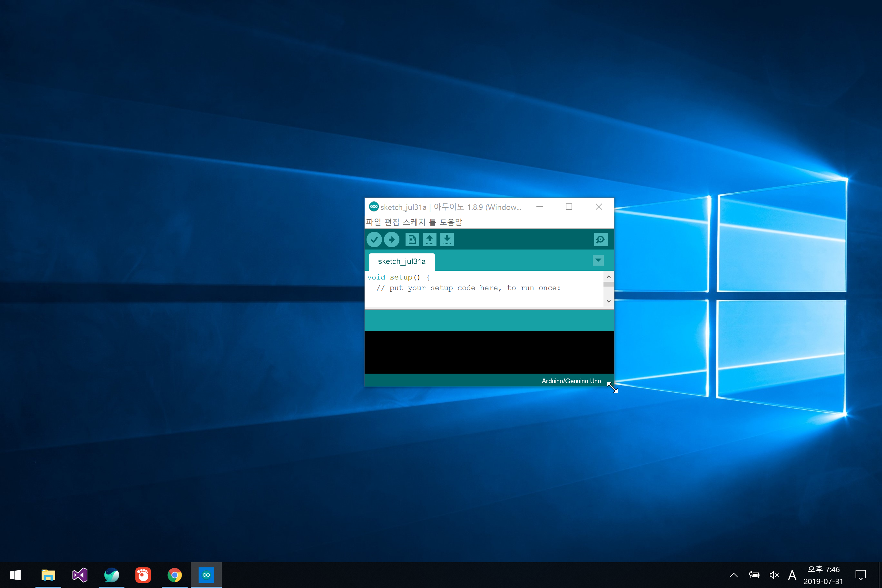Create a new sketch with New icon
The height and width of the screenshot is (588, 882).
pyautogui.click(x=412, y=240)
